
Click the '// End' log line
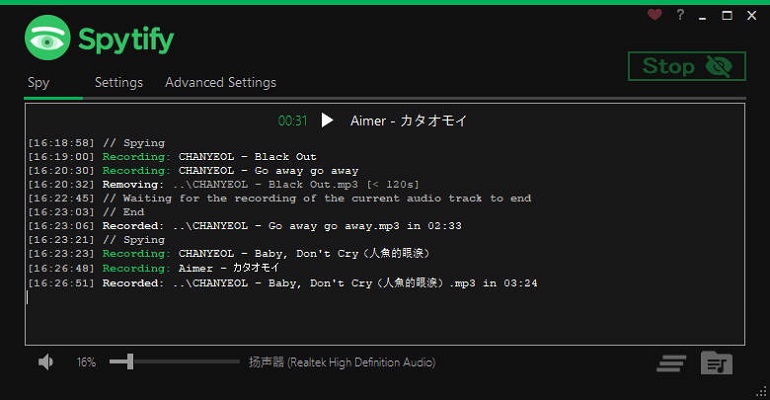pyautogui.click(x=86, y=212)
